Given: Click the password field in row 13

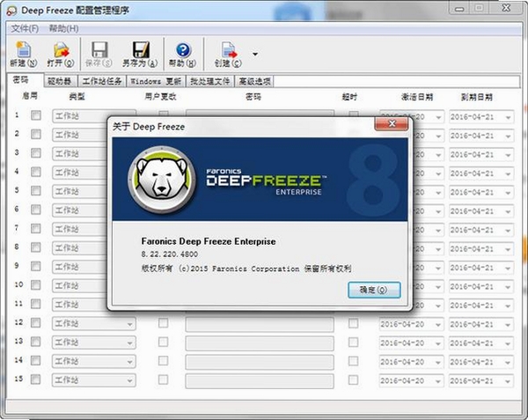Looking at the screenshot, I should 260,343.
